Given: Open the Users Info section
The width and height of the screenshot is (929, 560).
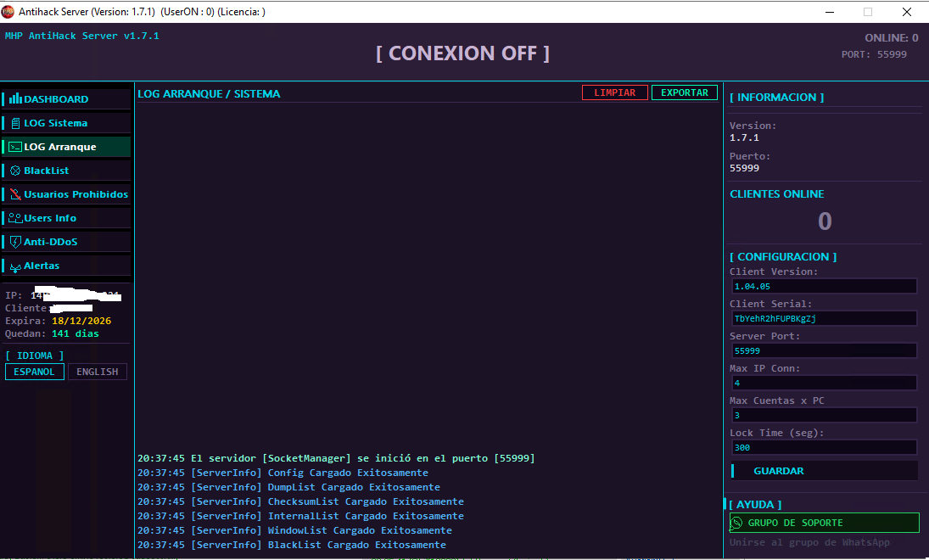Looking at the screenshot, I should click(x=66, y=217).
